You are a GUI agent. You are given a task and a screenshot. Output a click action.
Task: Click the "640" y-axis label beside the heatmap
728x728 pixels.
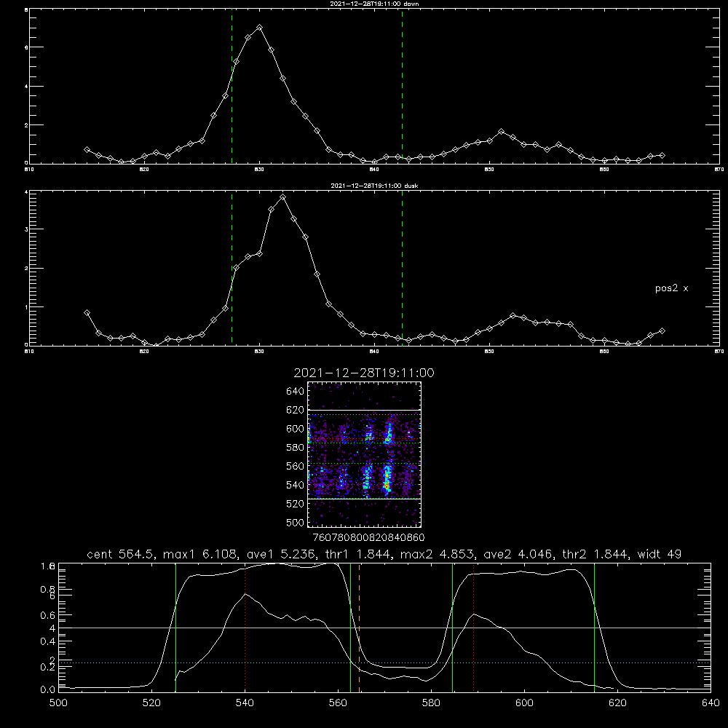(x=296, y=391)
